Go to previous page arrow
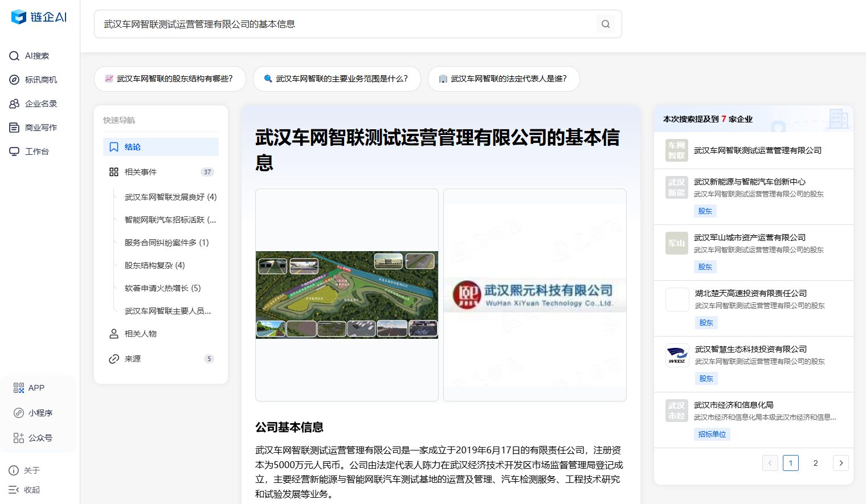 point(770,463)
